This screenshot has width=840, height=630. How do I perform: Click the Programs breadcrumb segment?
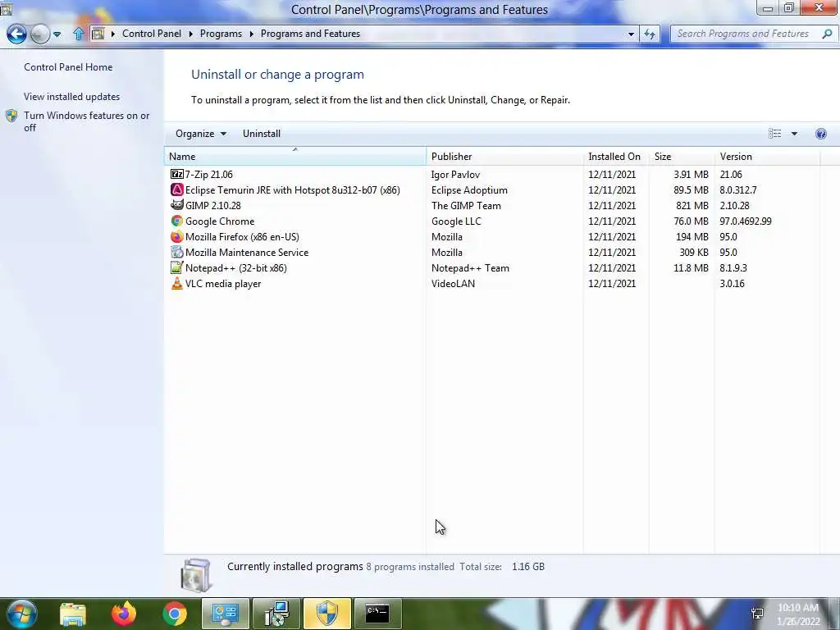[x=221, y=34]
